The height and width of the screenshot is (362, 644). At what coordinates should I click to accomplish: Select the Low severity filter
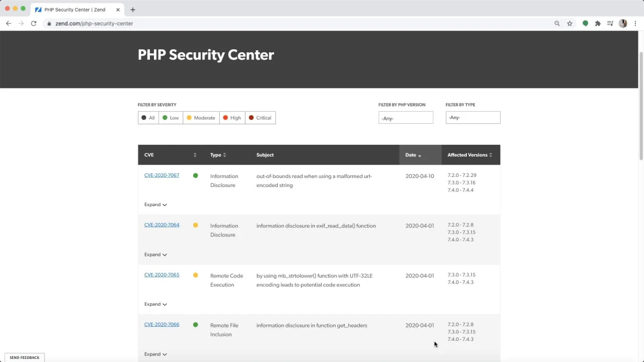pyautogui.click(x=171, y=118)
